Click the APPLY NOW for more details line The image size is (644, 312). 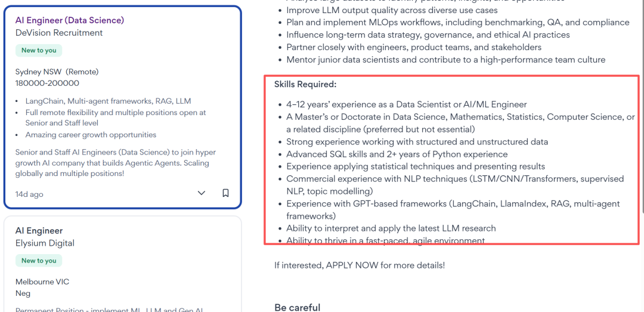[360, 265]
